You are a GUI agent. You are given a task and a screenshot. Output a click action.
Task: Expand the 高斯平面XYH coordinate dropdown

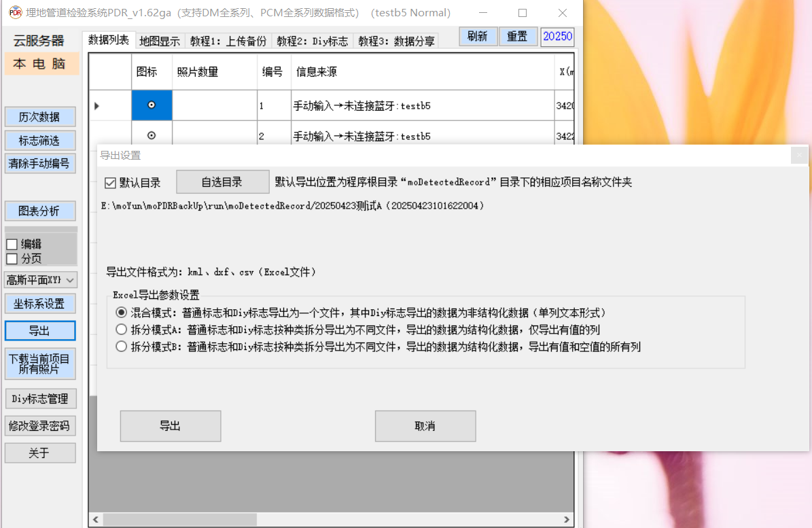[x=71, y=279]
